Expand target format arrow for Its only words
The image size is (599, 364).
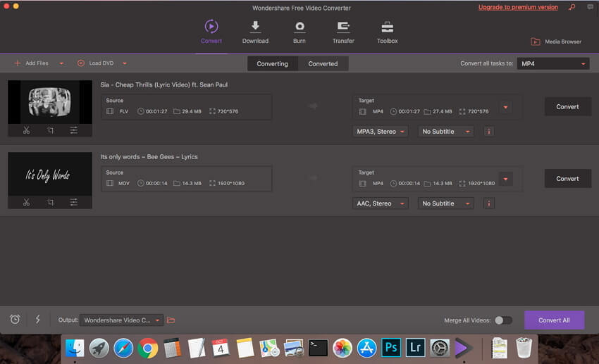505,179
